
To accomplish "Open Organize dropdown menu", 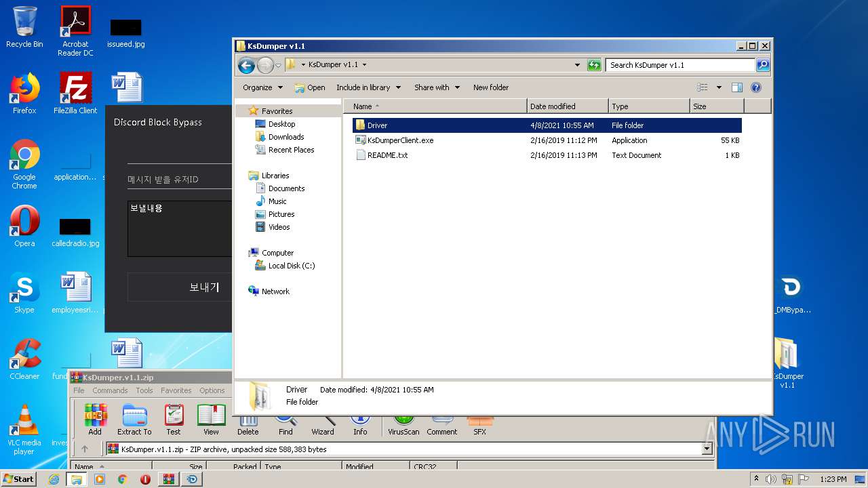I will point(262,87).
